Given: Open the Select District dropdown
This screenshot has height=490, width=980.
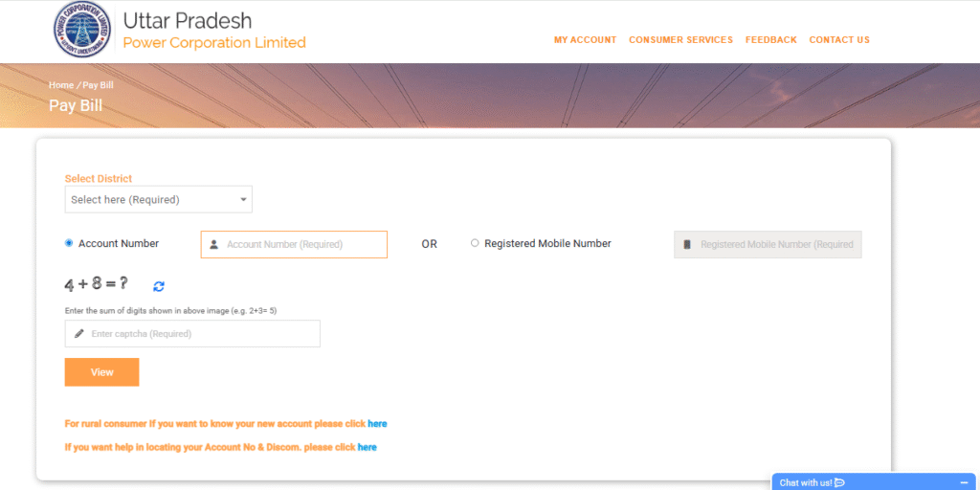Looking at the screenshot, I should coord(158,199).
